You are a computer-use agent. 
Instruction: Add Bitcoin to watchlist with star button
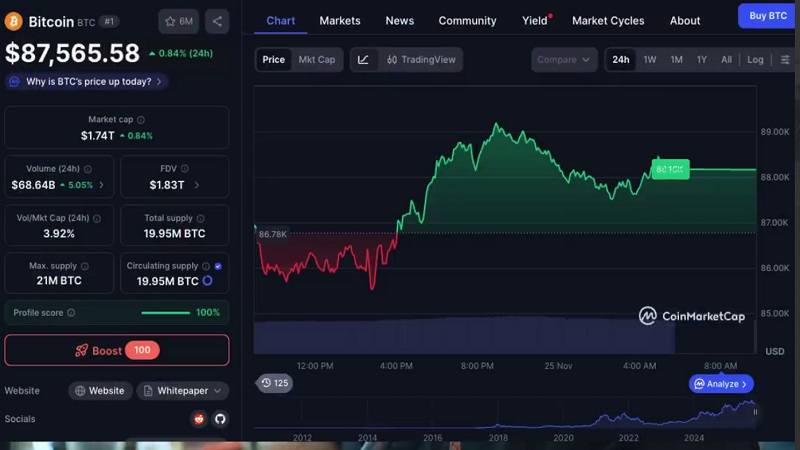pyautogui.click(x=179, y=21)
